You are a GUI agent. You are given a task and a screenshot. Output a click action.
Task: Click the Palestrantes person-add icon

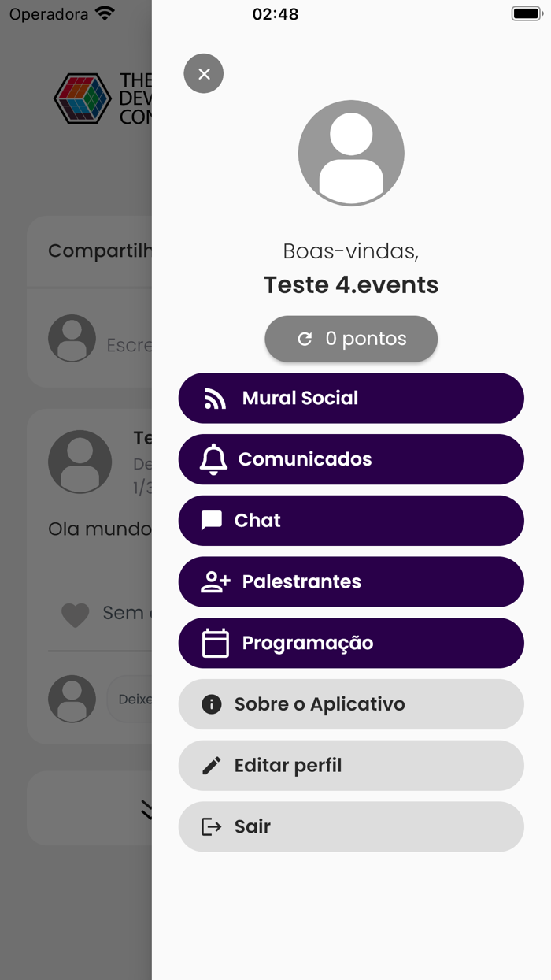coord(215,582)
